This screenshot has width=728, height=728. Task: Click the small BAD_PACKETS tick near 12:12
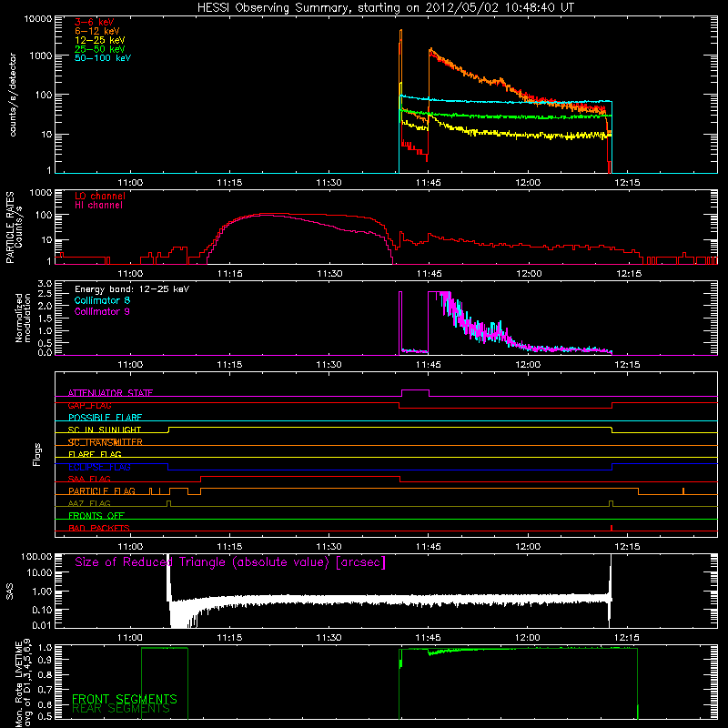coord(612,528)
